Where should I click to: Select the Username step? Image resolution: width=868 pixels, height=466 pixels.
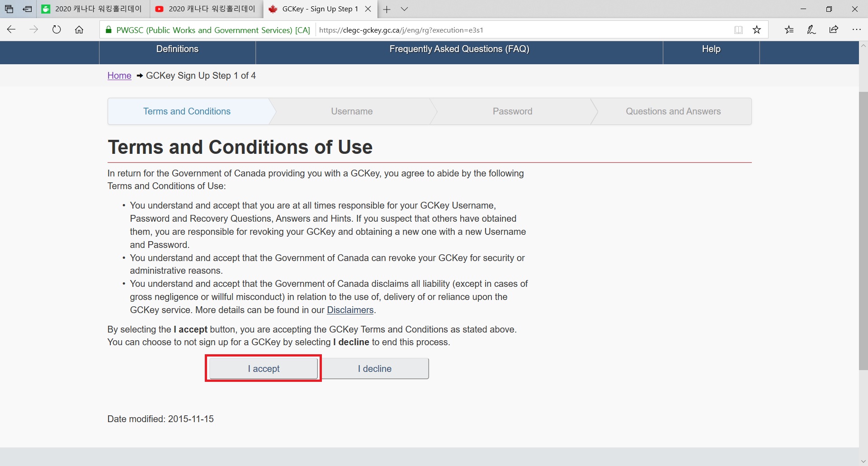point(352,111)
